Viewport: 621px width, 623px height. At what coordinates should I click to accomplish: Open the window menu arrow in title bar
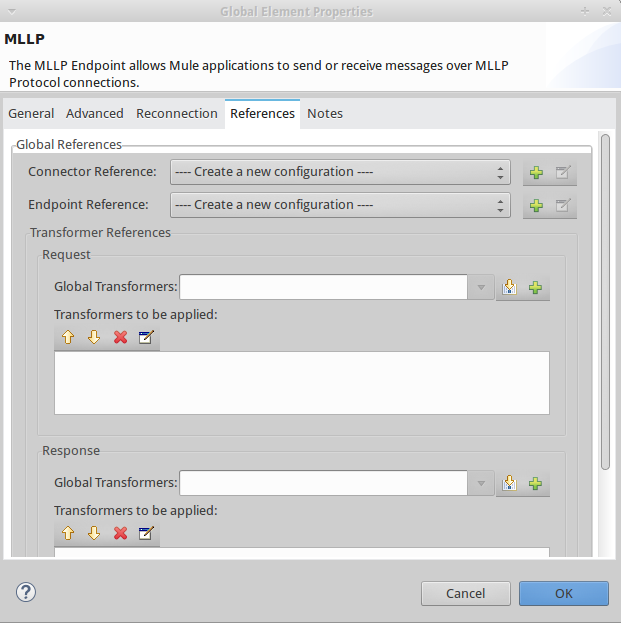click(12, 12)
